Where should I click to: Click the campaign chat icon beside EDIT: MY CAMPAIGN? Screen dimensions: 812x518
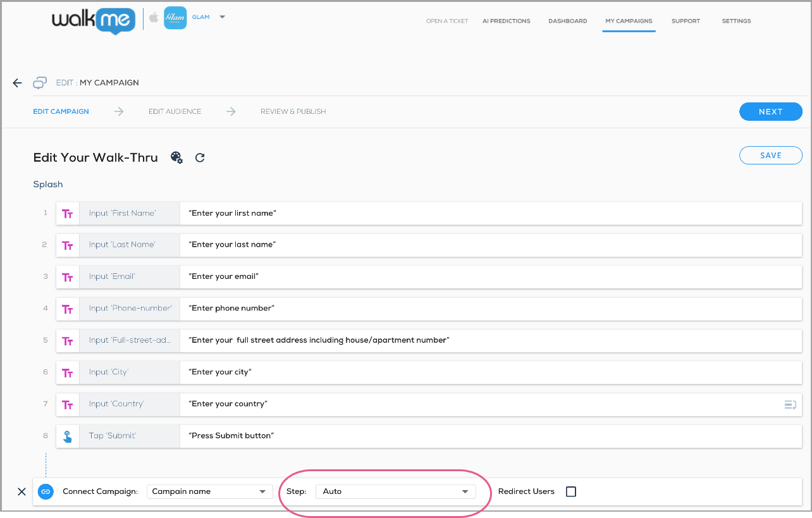coord(39,83)
